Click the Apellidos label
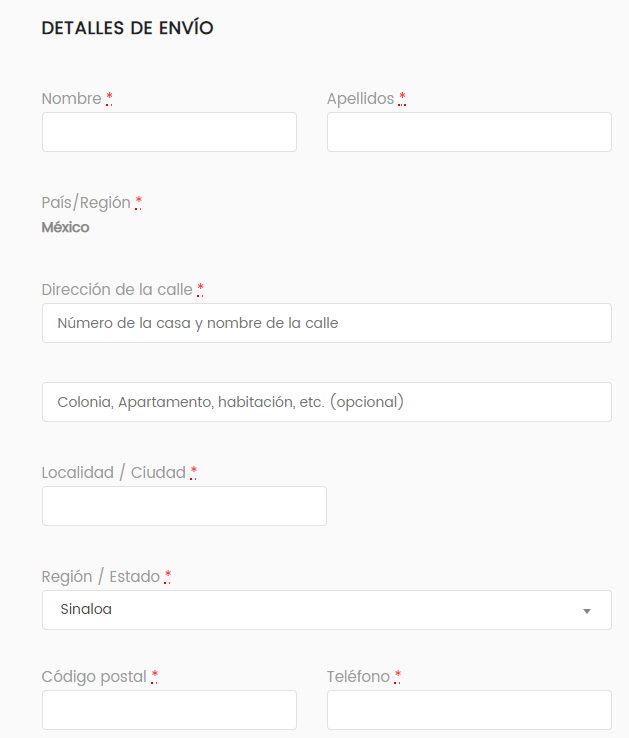Image resolution: width=629 pixels, height=738 pixels. coord(361,99)
